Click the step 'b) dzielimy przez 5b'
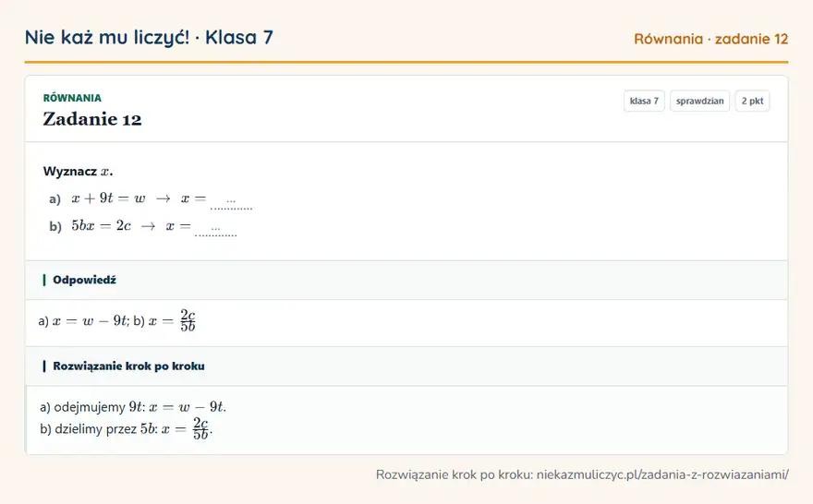 pyautogui.click(x=126, y=429)
